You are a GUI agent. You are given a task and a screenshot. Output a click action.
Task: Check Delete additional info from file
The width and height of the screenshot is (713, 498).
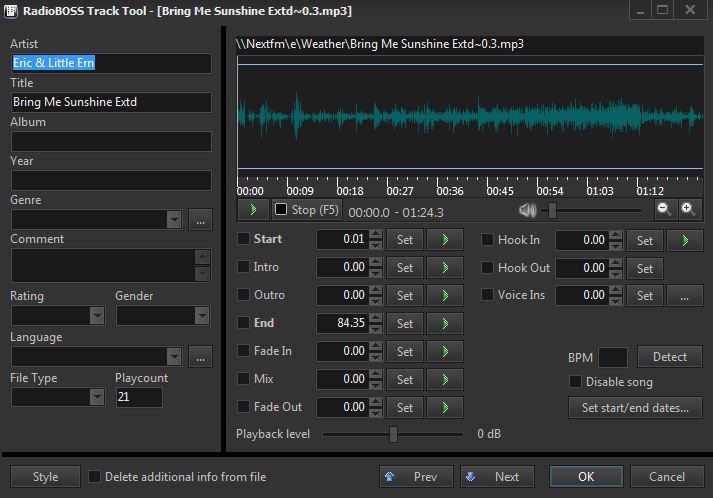click(x=94, y=477)
